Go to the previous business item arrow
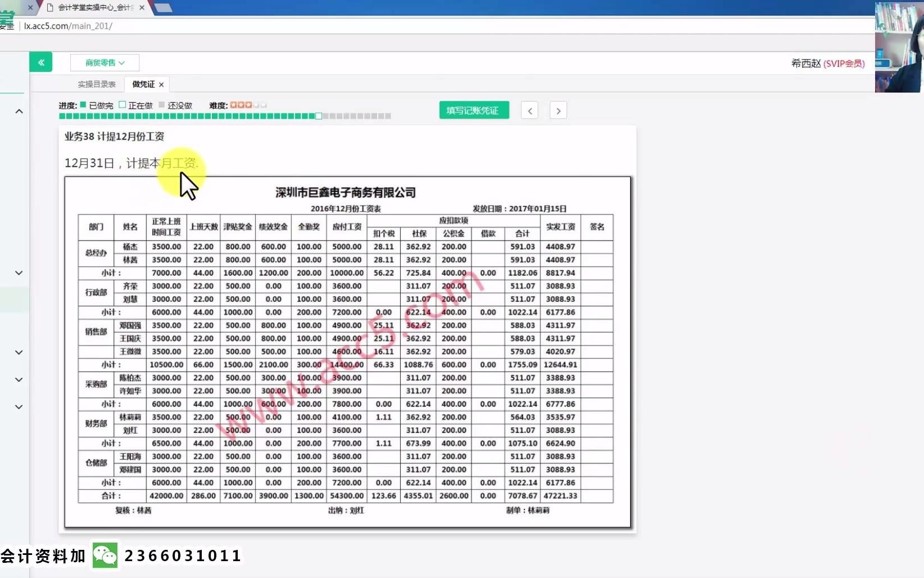 click(529, 110)
